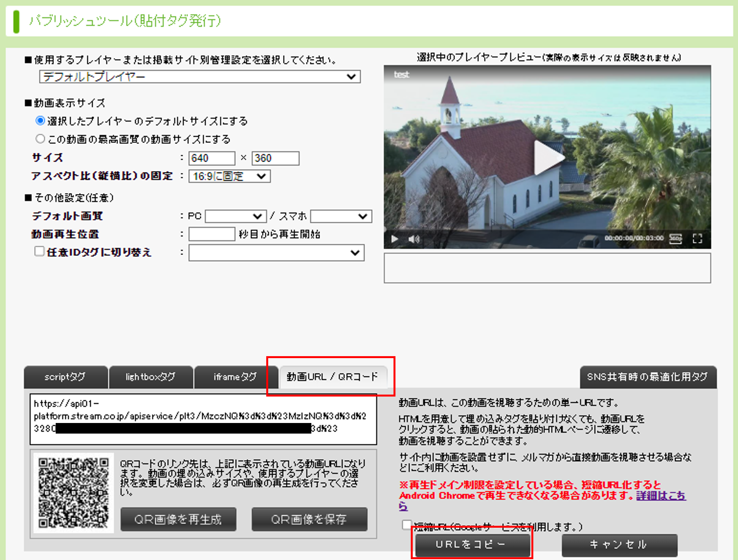Switch to the iframeタグ tab
Viewport: 738px width, 560px height.
236,377
